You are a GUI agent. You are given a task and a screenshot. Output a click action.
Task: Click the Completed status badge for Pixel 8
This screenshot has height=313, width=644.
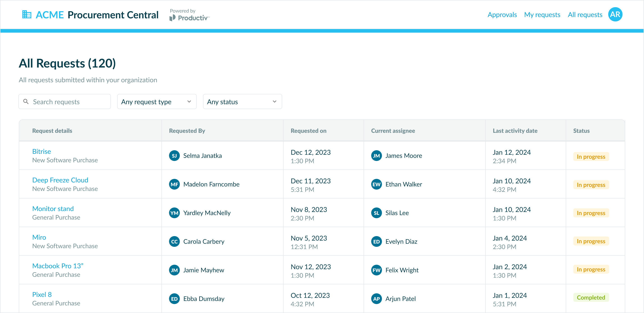(591, 298)
